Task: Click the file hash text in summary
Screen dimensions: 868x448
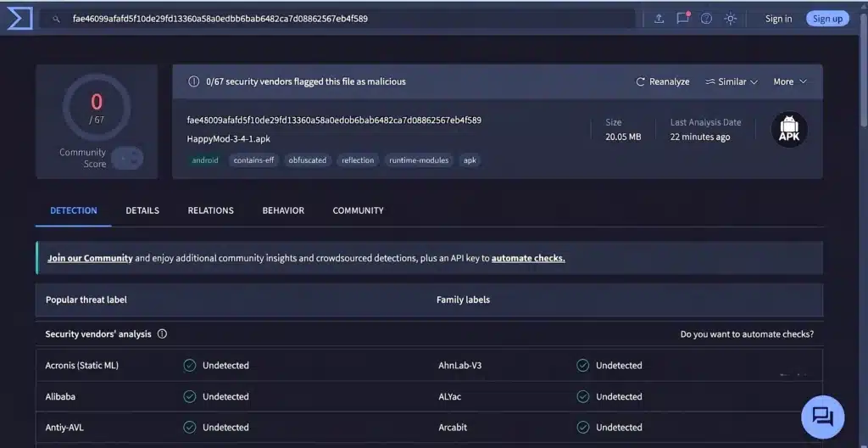Action: point(334,120)
